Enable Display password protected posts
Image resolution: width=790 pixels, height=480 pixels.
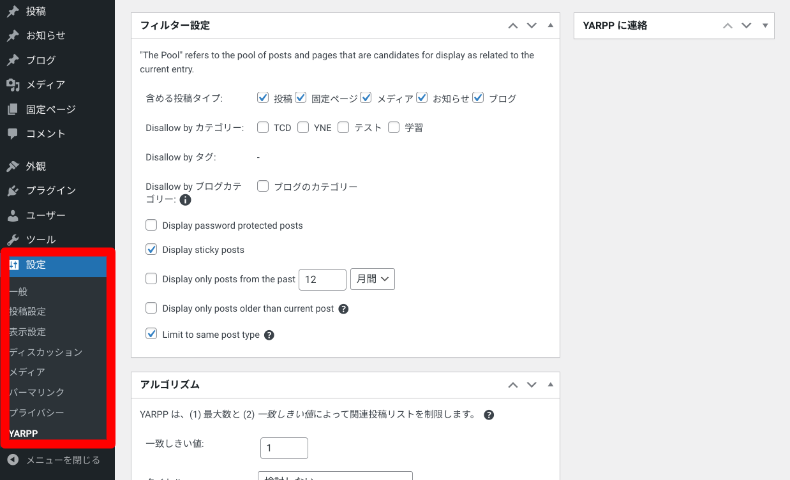[151, 225]
